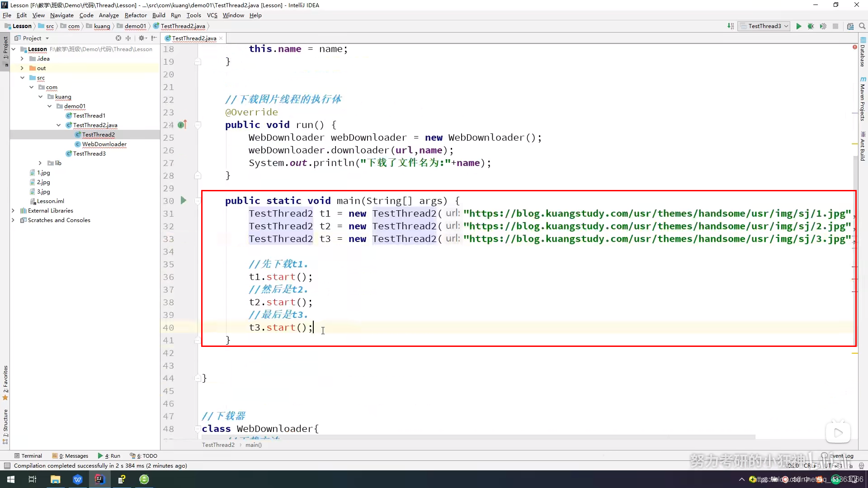The height and width of the screenshot is (488, 868).
Task: Collapse all nodes in Project tree icon
Action: (x=128, y=38)
